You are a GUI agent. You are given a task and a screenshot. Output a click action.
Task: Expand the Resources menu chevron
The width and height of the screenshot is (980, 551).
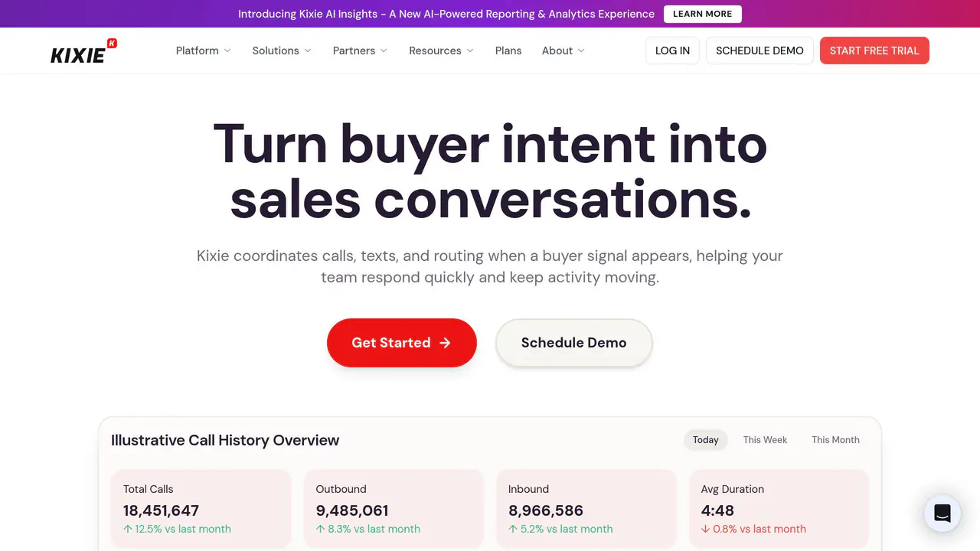click(470, 51)
